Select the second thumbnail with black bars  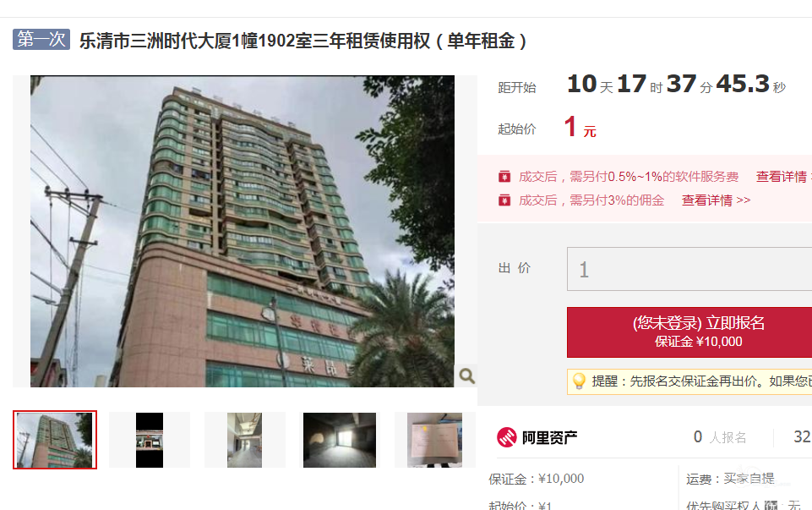tap(150, 440)
